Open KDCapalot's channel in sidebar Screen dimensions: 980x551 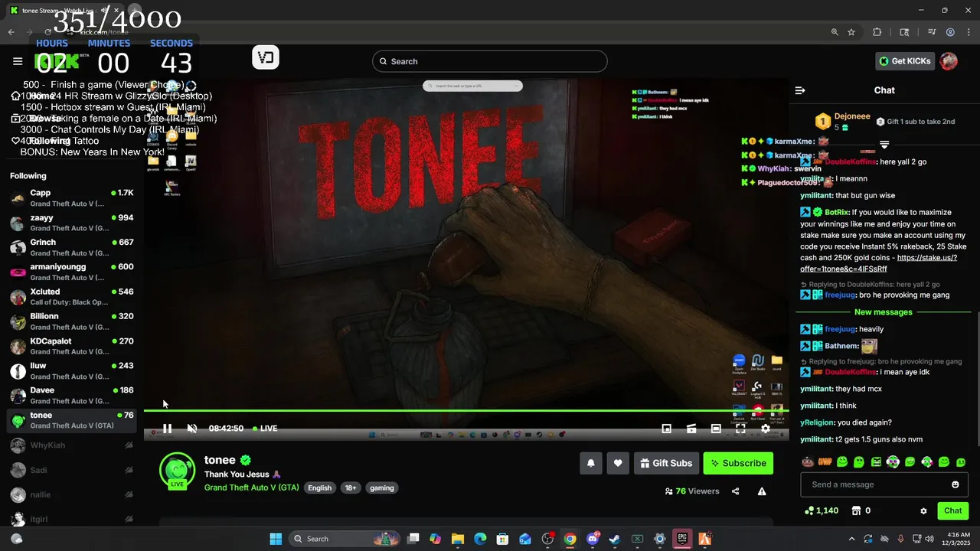point(72,346)
